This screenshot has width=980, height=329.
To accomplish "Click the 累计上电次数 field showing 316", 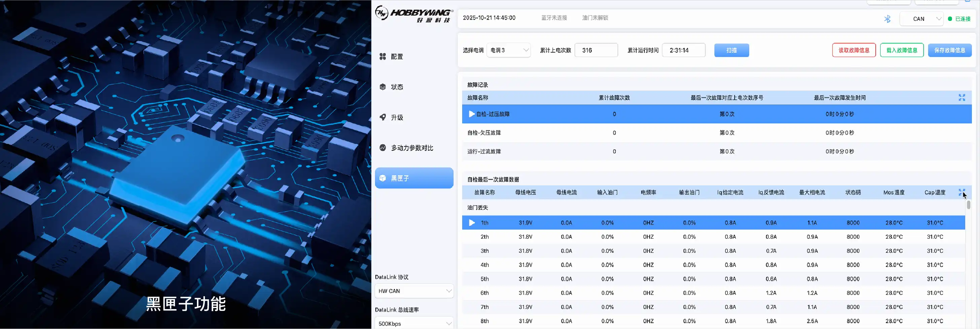I will pyautogui.click(x=596, y=50).
